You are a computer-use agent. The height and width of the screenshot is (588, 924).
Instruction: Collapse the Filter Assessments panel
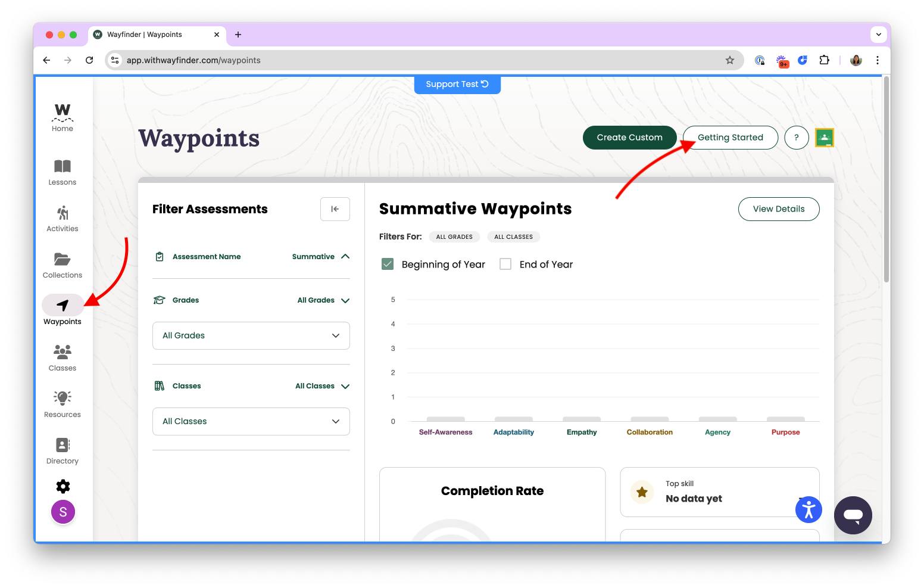pos(335,209)
